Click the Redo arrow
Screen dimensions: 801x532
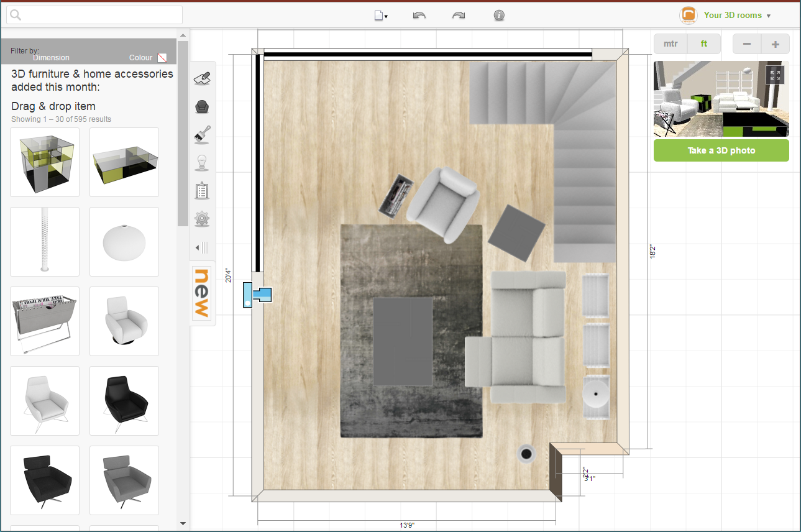(459, 15)
